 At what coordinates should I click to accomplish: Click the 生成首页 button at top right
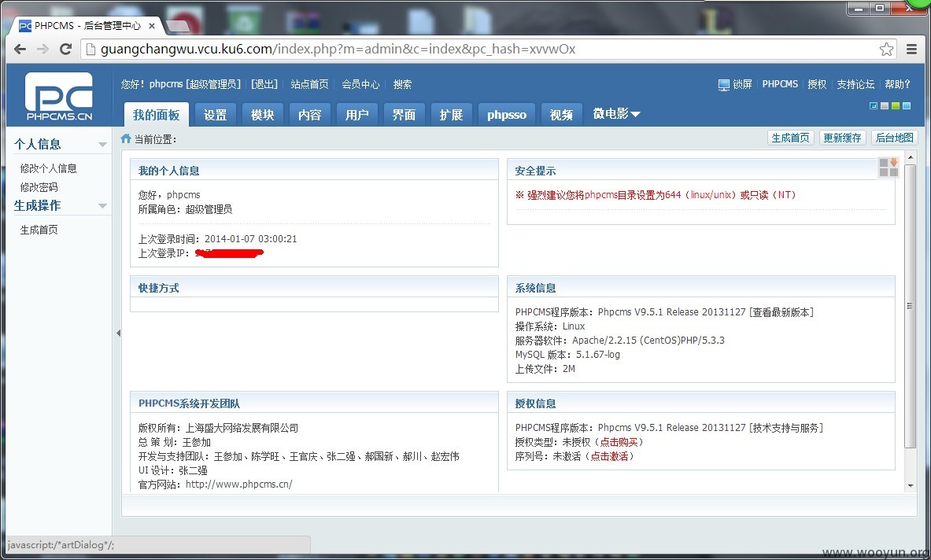tap(790, 138)
